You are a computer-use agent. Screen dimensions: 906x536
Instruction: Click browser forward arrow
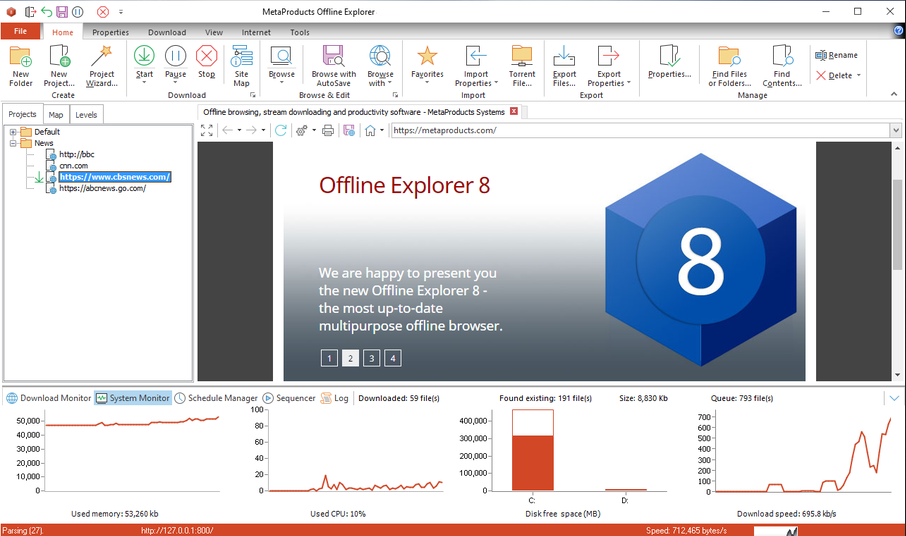251,131
